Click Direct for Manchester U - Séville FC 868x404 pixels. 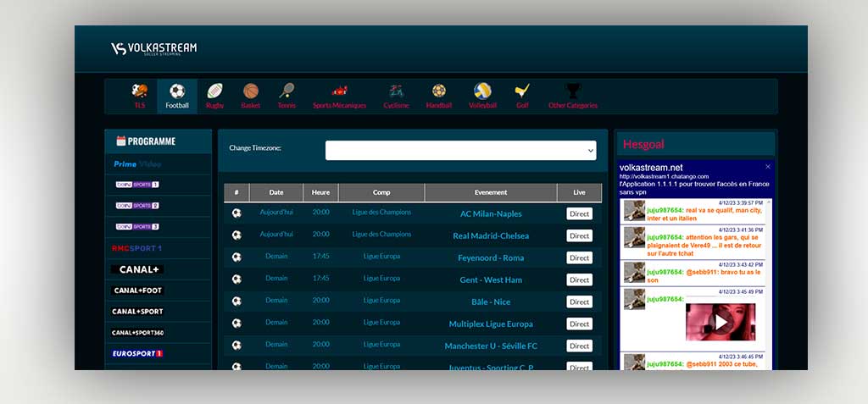click(x=579, y=346)
